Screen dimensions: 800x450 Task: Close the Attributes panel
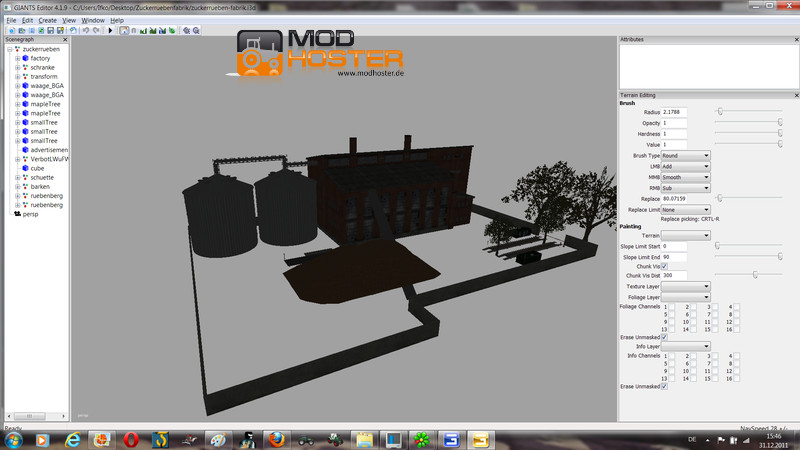tap(796, 39)
